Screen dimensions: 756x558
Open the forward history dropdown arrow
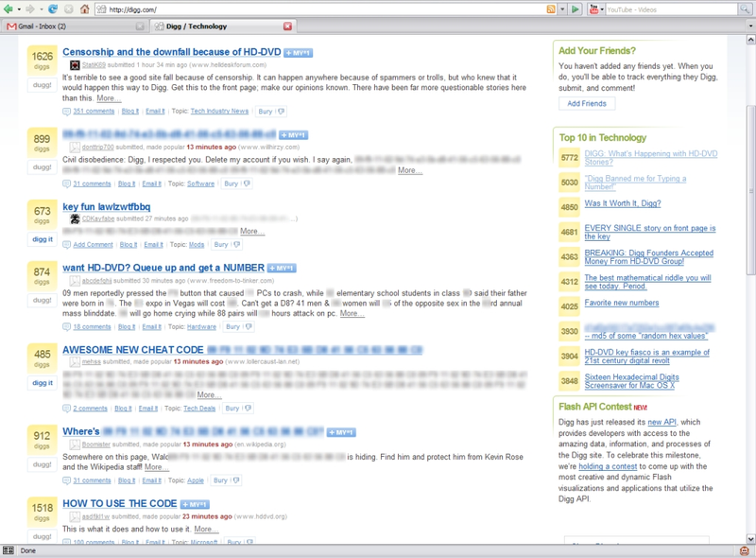[41, 9]
